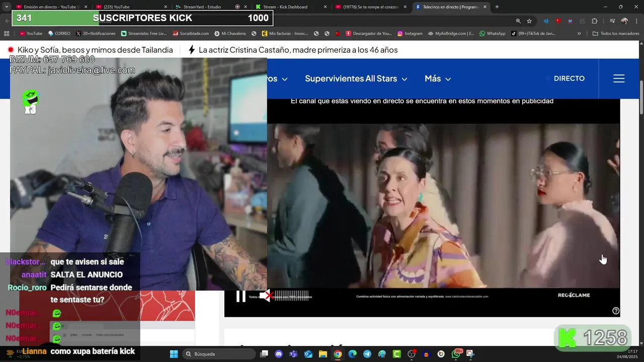Open the Windows Start menu
644x362 pixels.
point(174,354)
